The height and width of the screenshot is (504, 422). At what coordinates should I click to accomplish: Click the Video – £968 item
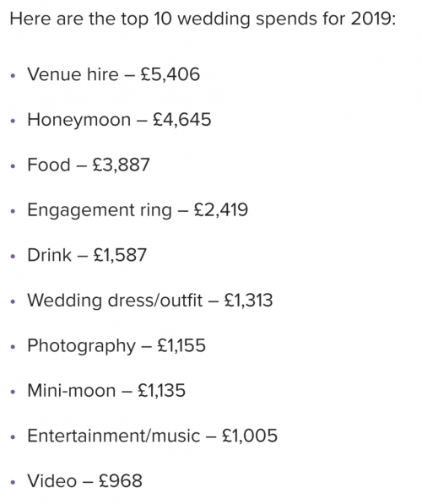pos(84,481)
